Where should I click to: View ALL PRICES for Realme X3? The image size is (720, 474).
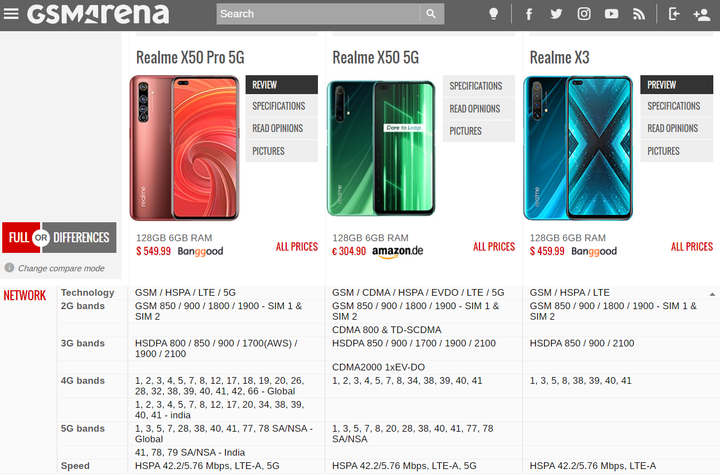pos(692,247)
